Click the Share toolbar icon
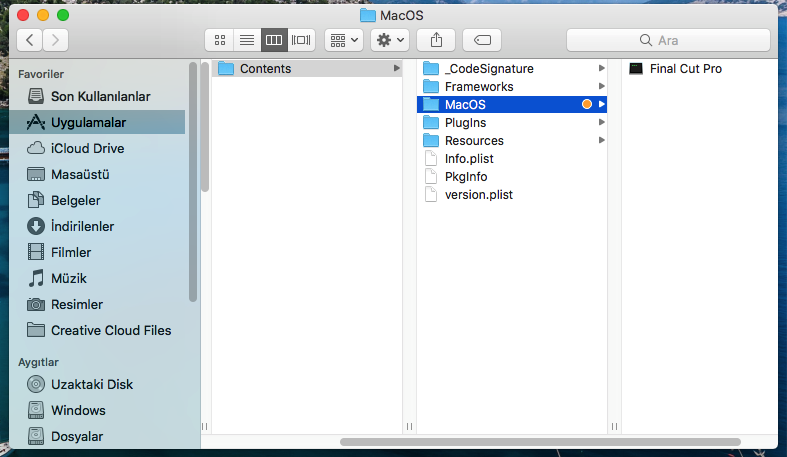This screenshot has height=457, width=787. click(436, 40)
